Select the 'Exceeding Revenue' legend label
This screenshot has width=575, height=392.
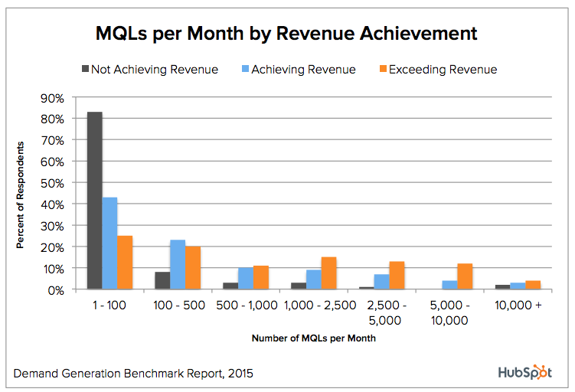coord(443,70)
